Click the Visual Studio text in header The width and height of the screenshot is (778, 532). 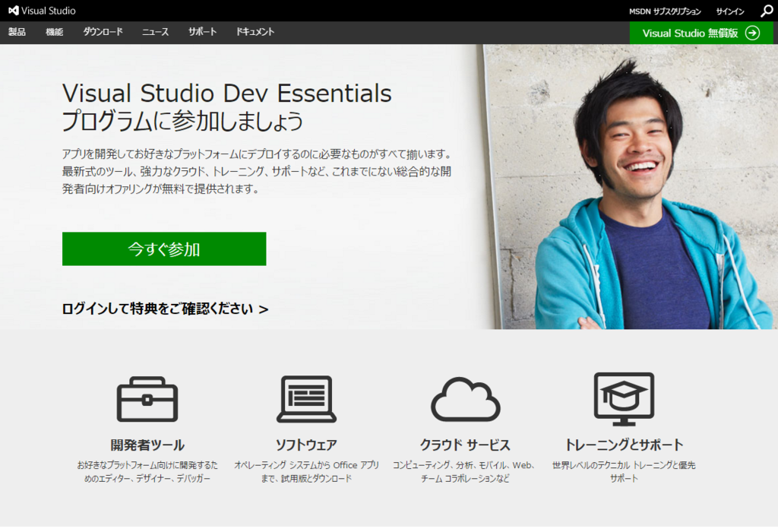coord(49,11)
